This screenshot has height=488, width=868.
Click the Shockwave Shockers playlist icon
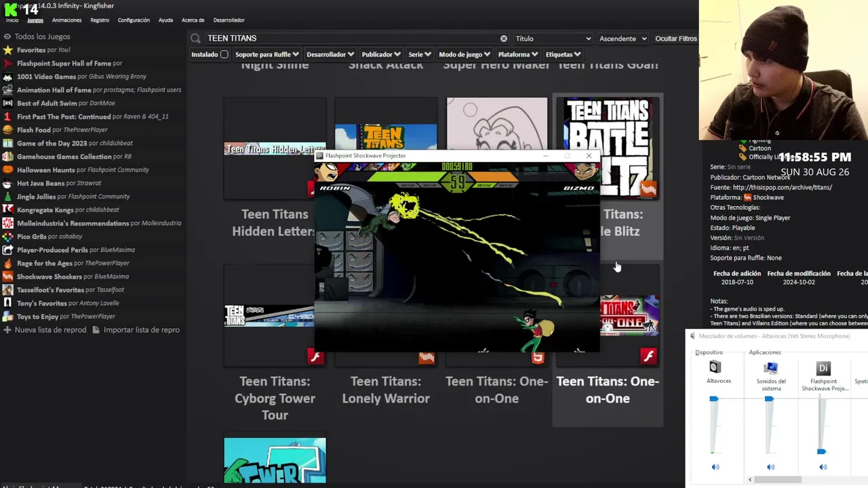7,277
